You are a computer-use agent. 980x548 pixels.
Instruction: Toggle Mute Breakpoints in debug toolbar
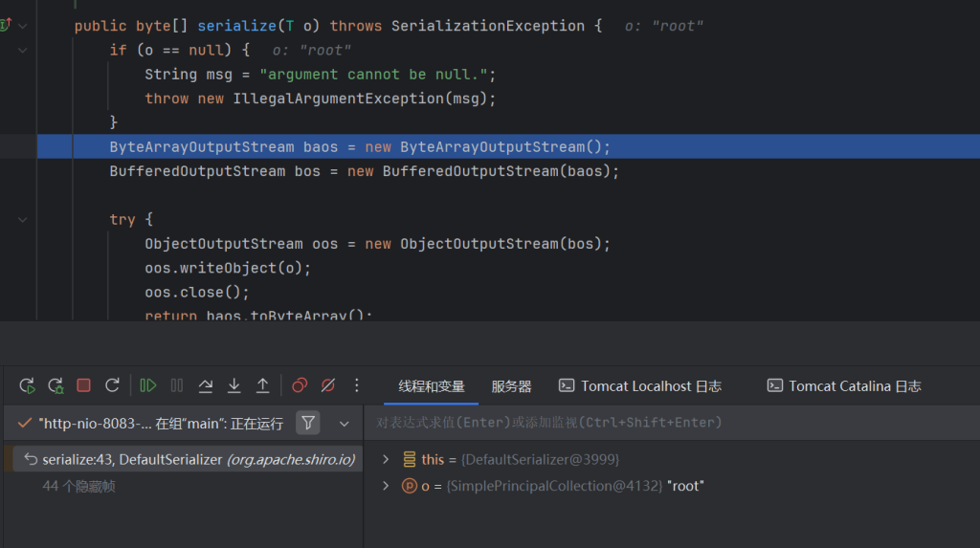[x=328, y=385]
